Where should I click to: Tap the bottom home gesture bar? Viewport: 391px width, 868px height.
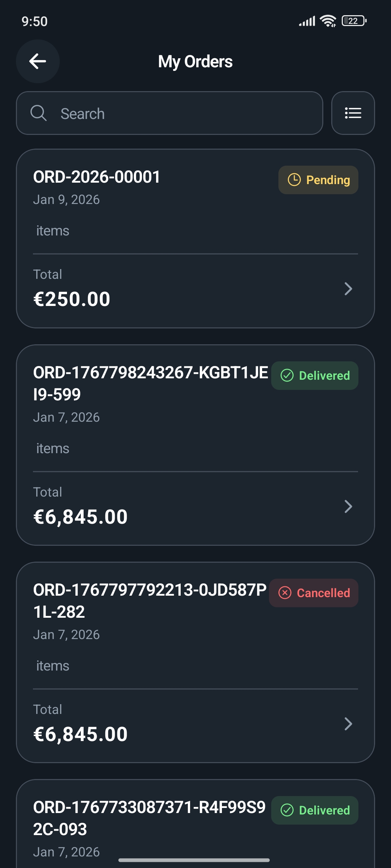(x=194, y=860)
